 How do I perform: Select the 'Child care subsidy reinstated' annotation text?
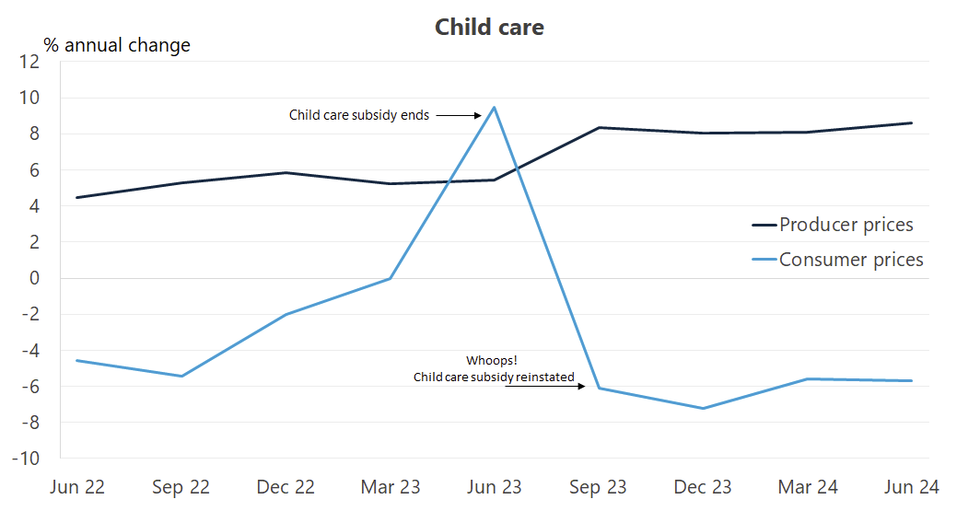[494, 377]
